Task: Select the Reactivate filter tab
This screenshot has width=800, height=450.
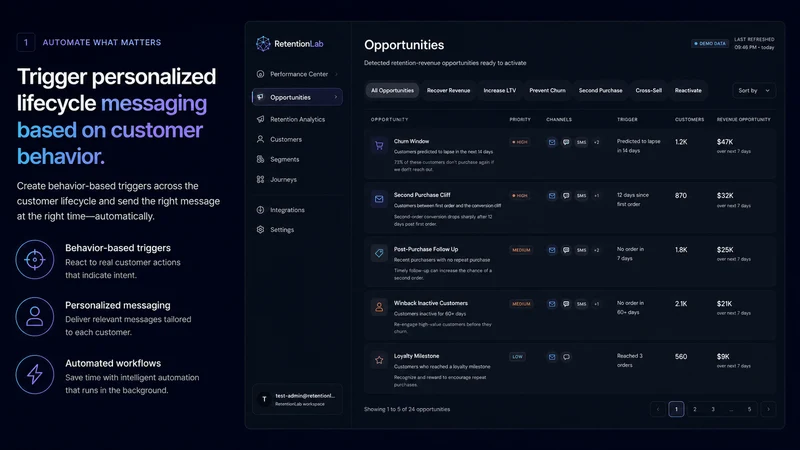Action: 688,90
